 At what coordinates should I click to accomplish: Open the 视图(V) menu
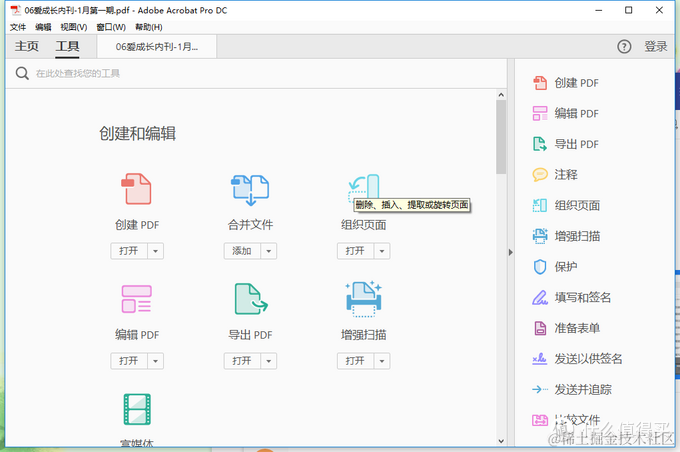pos(74,27)
